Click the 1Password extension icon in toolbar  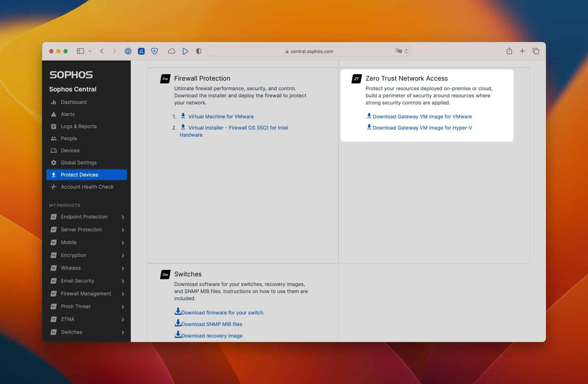click(128, 51)
